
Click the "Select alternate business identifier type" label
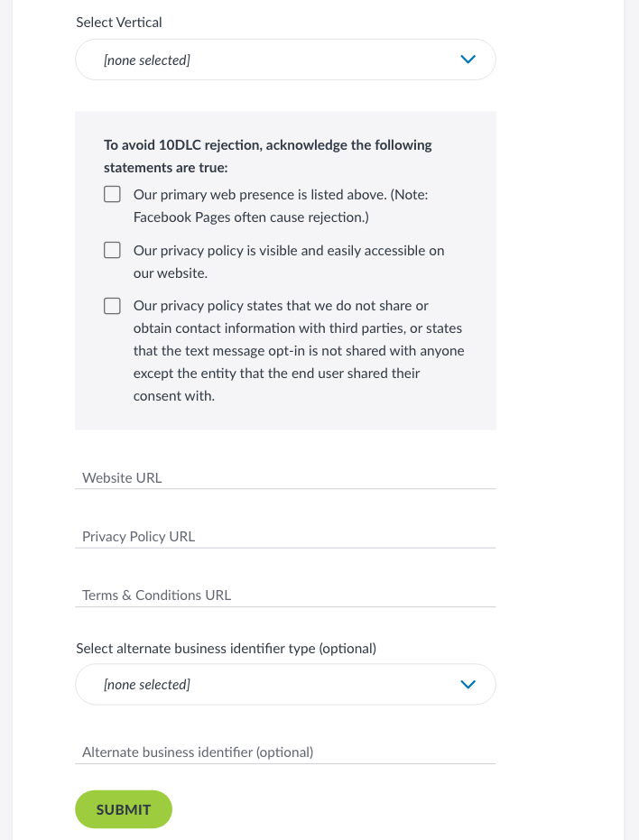click(226, 648)
